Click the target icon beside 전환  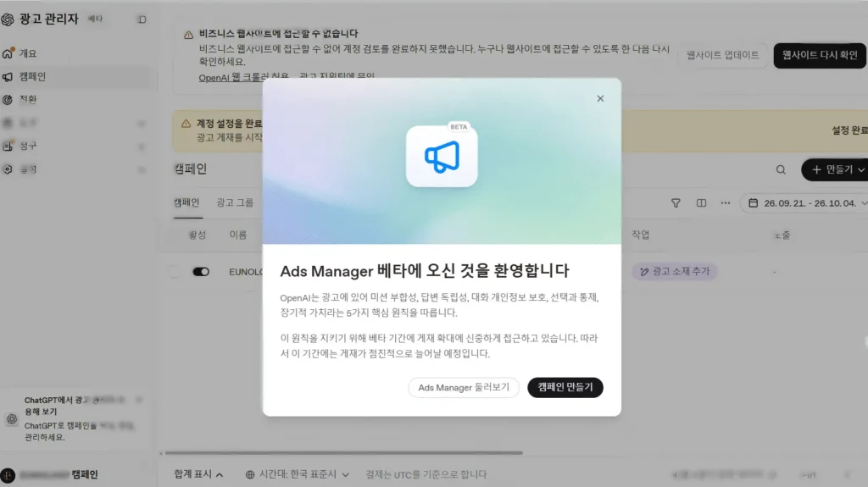coord(8,100)
